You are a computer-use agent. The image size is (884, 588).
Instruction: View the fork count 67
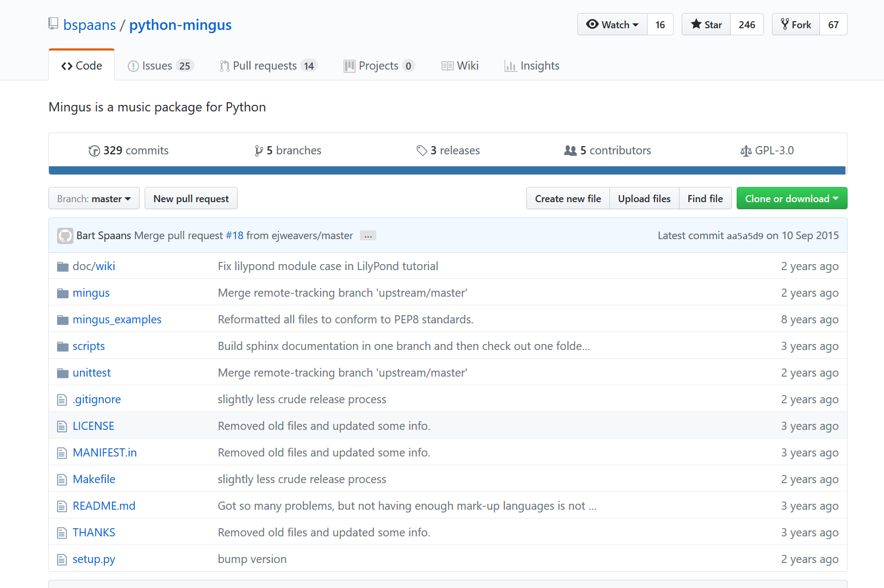click(833, 24)
